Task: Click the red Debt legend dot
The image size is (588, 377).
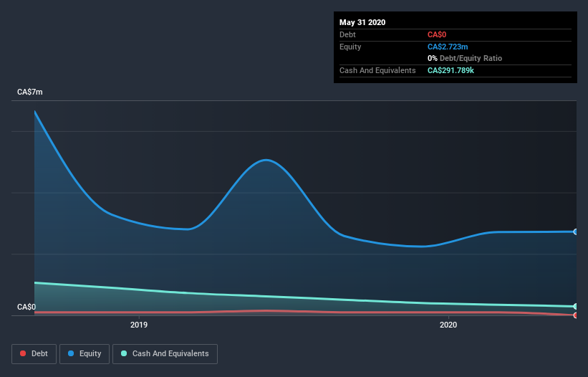Action: click(23, 353)
